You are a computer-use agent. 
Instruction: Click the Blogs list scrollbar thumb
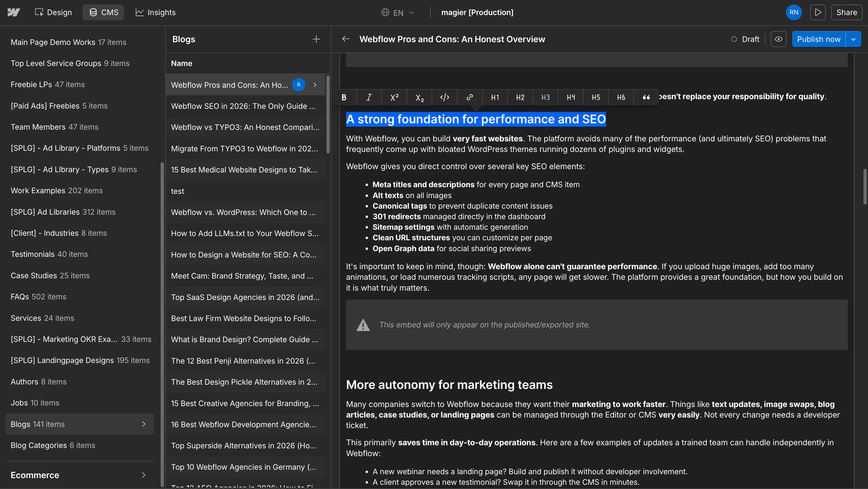pos(328,115)
